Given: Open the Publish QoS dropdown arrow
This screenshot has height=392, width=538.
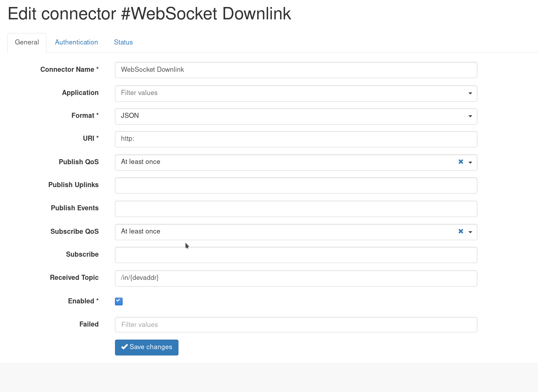Looking at the screenshot, I should point(470,162).
